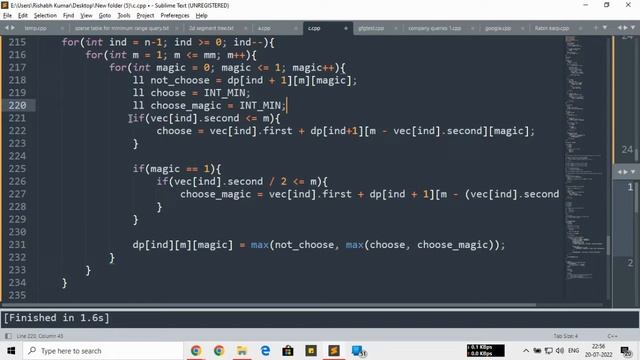Close the google.cpp tab
Viewport: 640px width, 360px height.
522,28
